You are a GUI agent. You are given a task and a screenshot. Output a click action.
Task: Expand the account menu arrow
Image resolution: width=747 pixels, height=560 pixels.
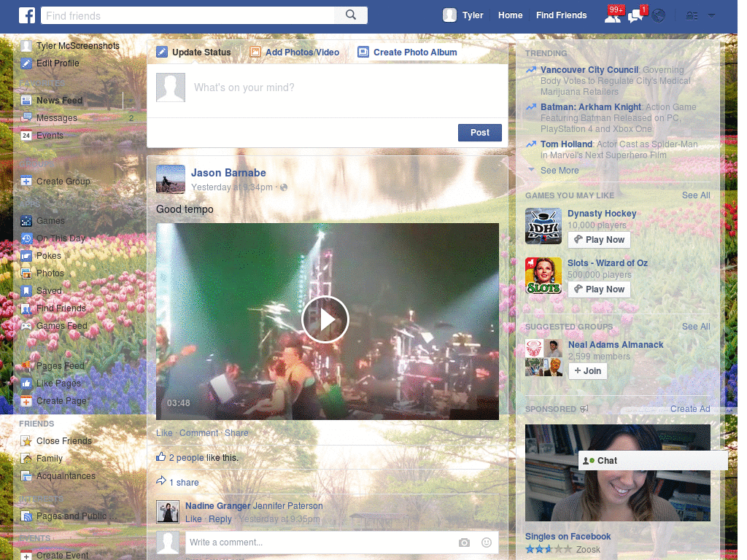tap(711, 16)
